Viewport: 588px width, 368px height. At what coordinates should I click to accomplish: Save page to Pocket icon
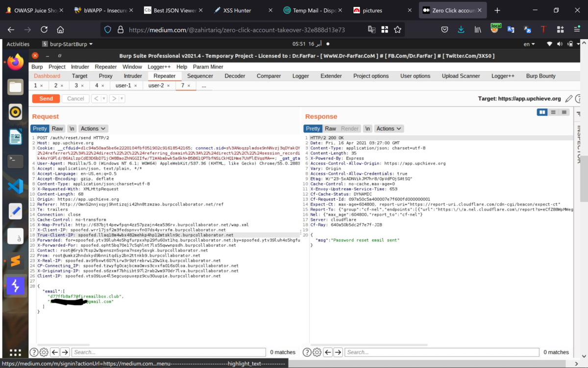tap(444, 29)
